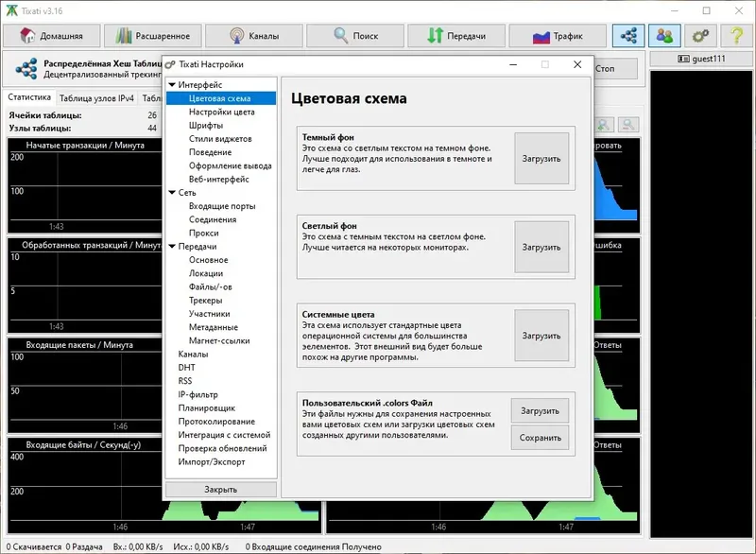Click 0 Скачивается in status bar

point(34,546)
